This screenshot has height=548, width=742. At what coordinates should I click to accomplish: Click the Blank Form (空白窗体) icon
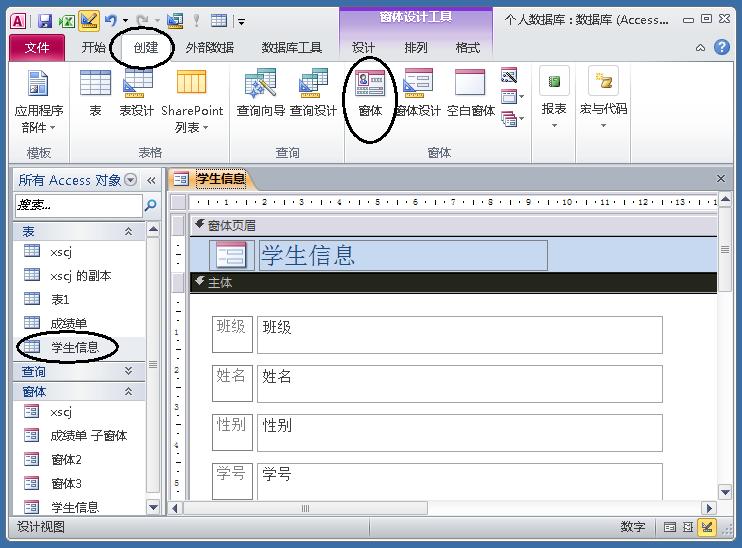470,93
